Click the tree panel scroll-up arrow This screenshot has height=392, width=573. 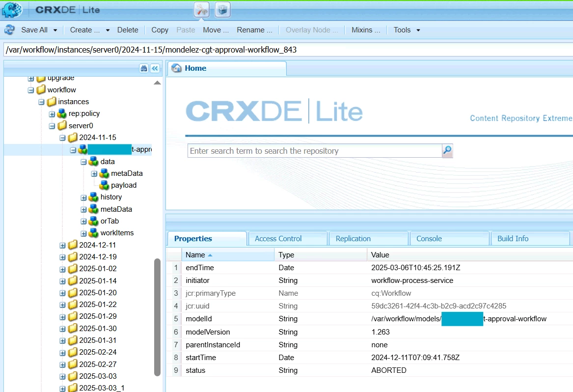[x=157, y=83]
